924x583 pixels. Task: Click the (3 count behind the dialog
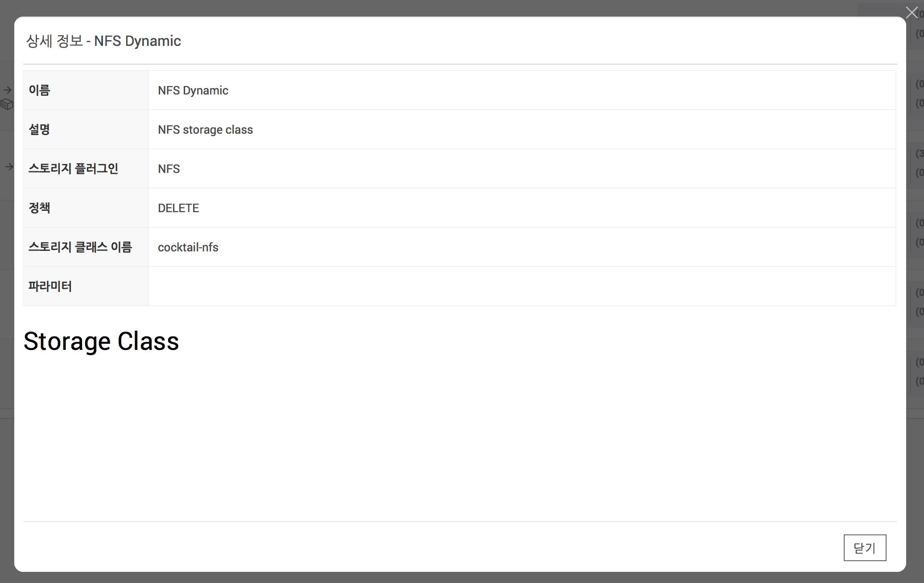click(919, 154)
